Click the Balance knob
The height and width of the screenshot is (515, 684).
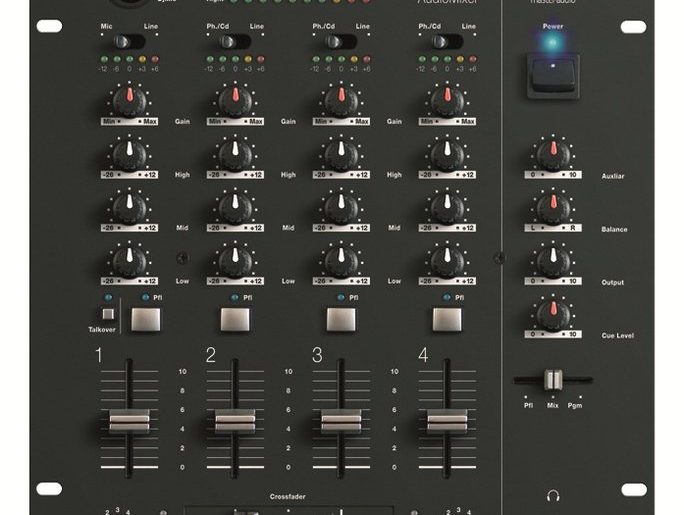pos(547,208)
